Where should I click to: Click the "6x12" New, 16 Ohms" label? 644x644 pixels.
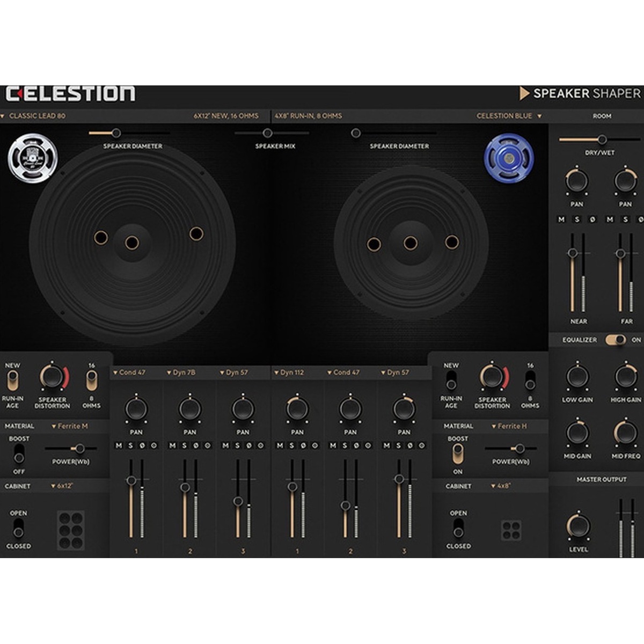click(226, 116)
